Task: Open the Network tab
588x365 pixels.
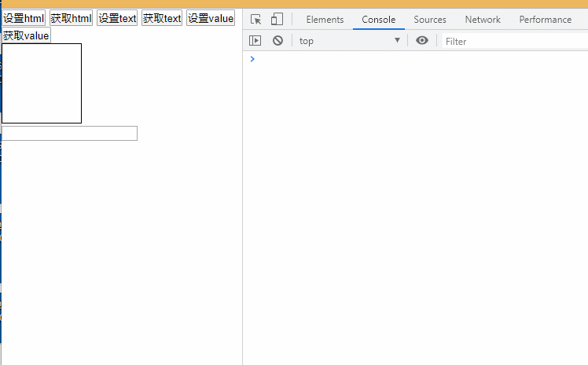Action: click(x=483, y=20)
